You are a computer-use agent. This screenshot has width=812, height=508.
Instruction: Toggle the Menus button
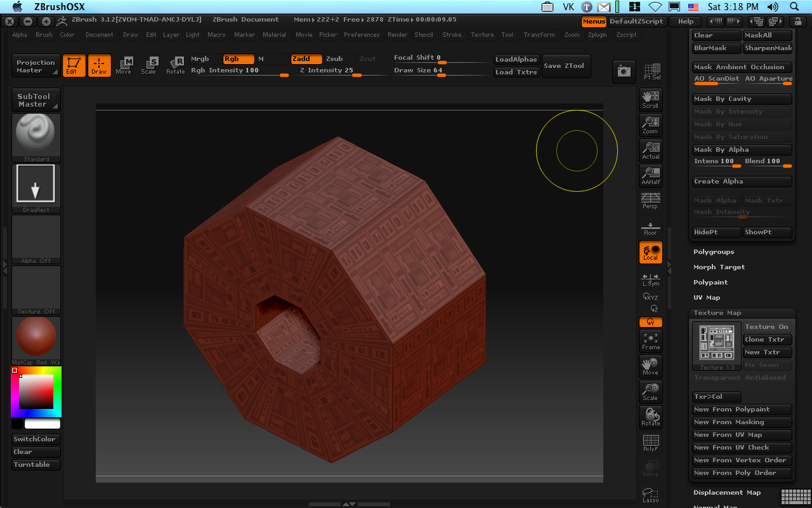pos(594,22)
